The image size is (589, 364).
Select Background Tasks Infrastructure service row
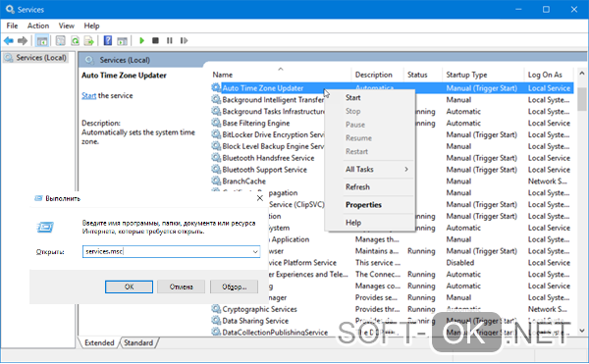(x=392, y=111)
